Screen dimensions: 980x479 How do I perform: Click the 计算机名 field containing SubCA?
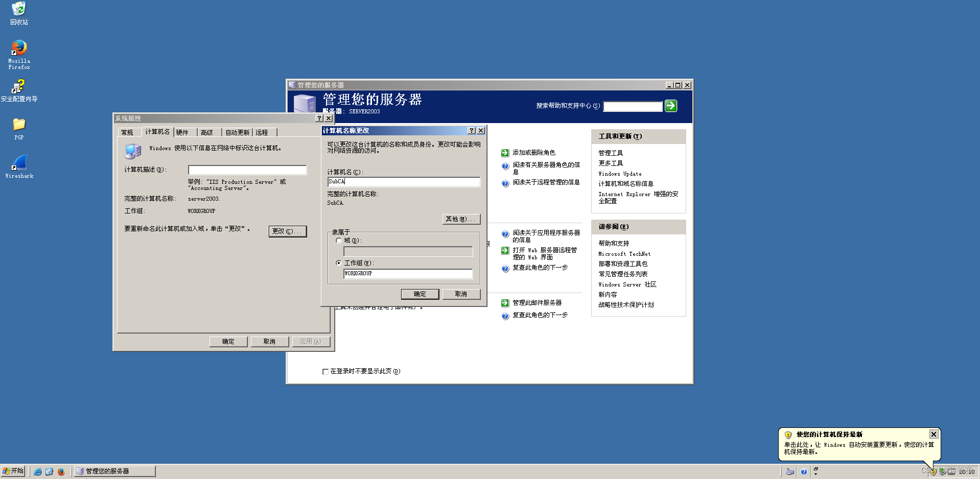(403, 182)
